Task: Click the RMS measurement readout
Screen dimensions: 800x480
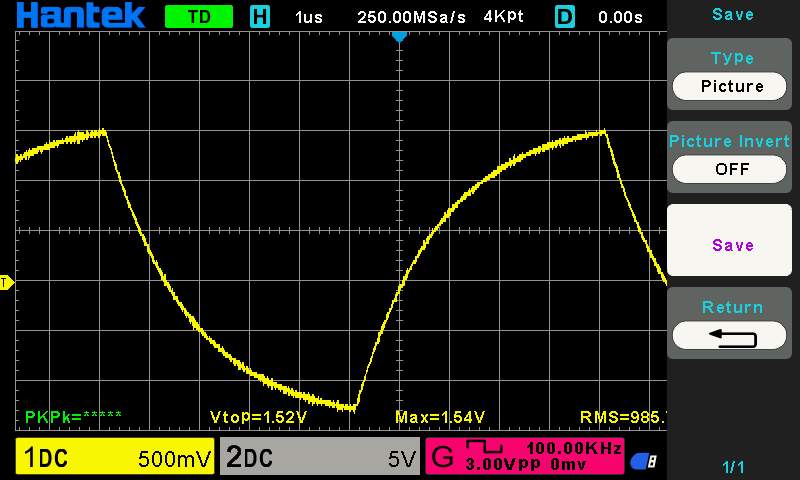Action: [x=623, y=417]
